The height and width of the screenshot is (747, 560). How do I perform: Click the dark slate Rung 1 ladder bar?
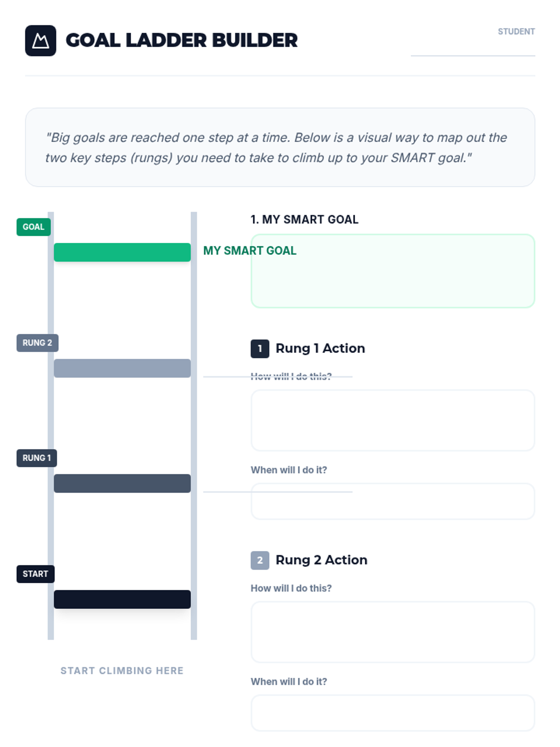[x=122, y=483]
